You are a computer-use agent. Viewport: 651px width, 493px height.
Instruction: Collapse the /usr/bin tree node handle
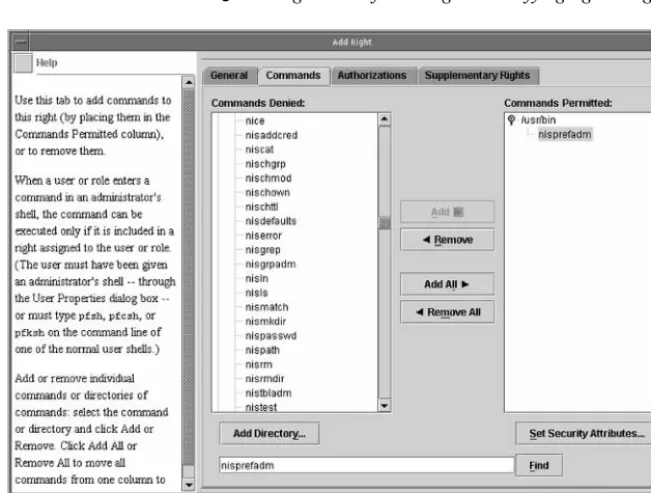512,120
